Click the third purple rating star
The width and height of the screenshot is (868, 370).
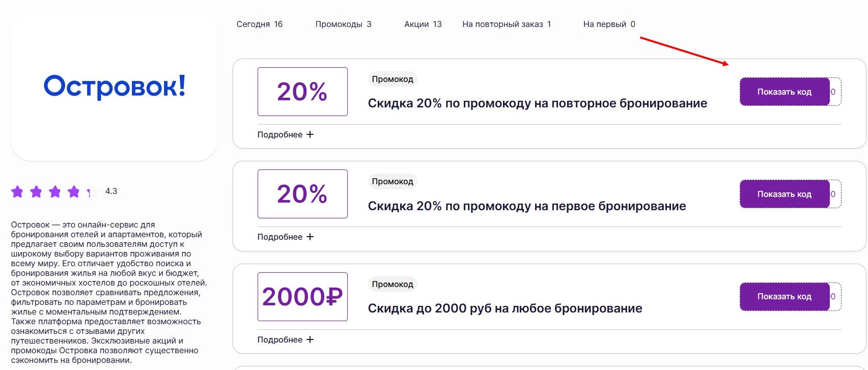point(55,191)
